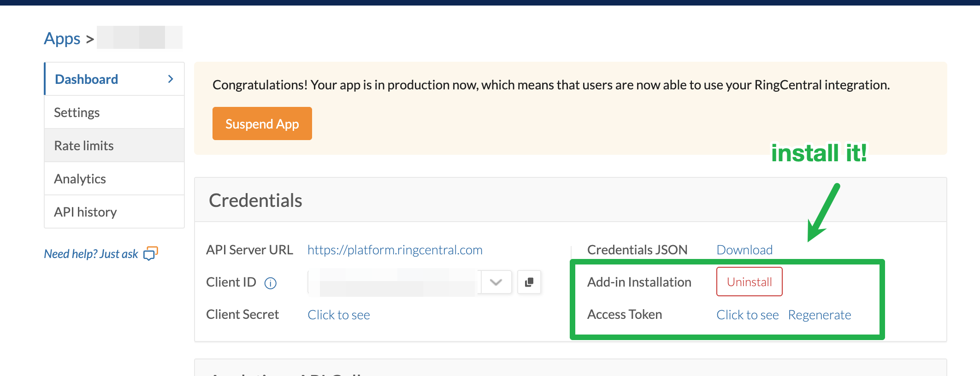Screen dimensions: 980x376
Task: Copy the Client ID to clipboard
Action: click(529, 282)
